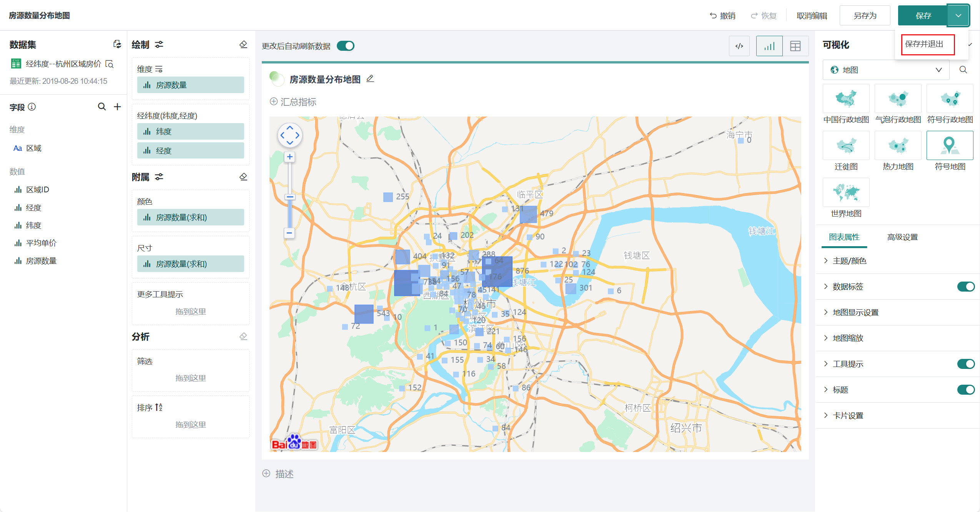980x512 pixels.
Task: Open the map chart category dropdown
Action: pyautogui.click(x=886, y=70)
